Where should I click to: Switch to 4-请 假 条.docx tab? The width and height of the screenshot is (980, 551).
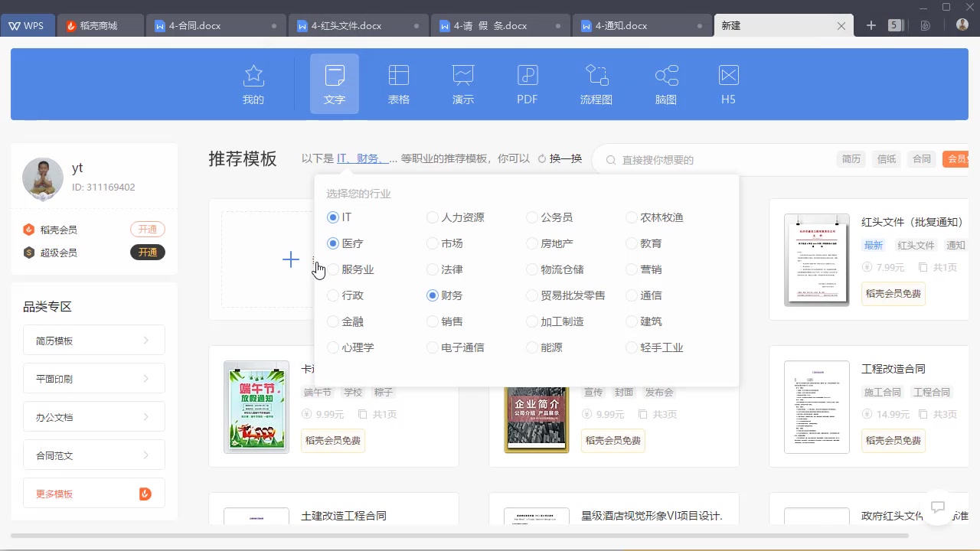pos(500,25)
